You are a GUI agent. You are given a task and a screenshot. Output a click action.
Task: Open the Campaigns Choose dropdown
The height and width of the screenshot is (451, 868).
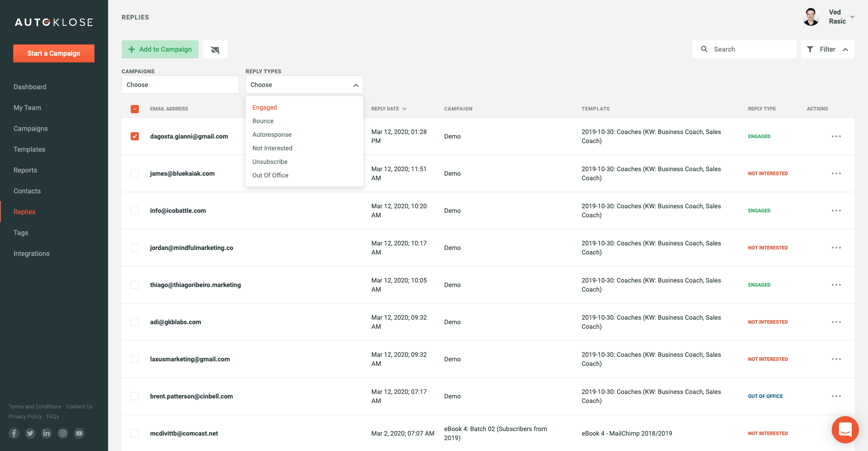pos(180,85)
